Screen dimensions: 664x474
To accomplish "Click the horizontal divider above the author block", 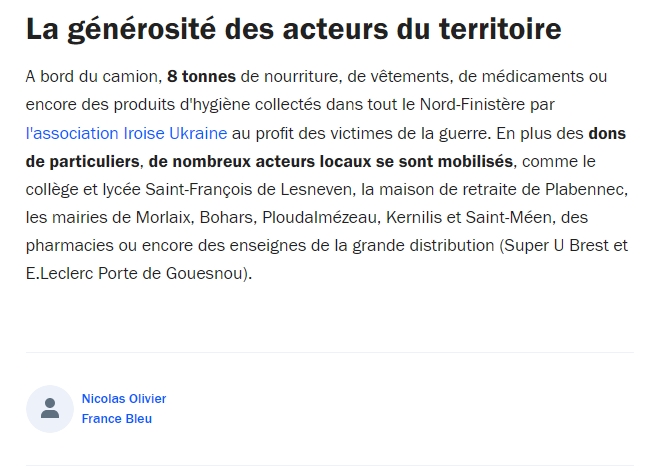I will 330,352.
